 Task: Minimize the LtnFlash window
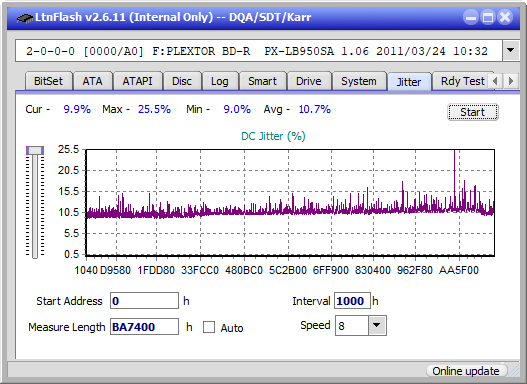471,17
